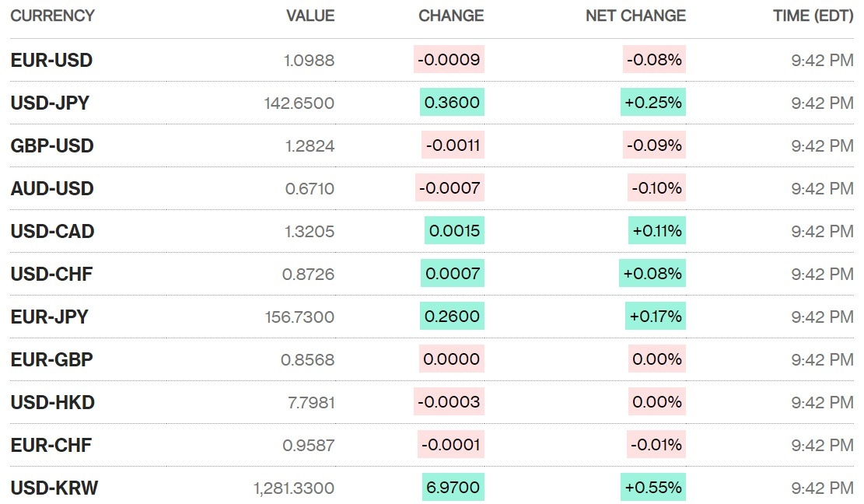
Task: Select the GBP-USD row label
Action: pyautogui.click(x=52, y=145)
